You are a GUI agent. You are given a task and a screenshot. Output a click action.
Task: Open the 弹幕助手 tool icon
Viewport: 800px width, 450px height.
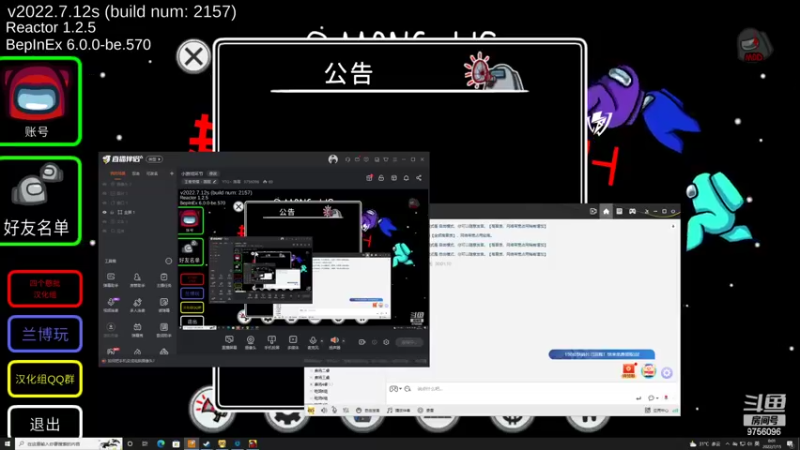111,279
